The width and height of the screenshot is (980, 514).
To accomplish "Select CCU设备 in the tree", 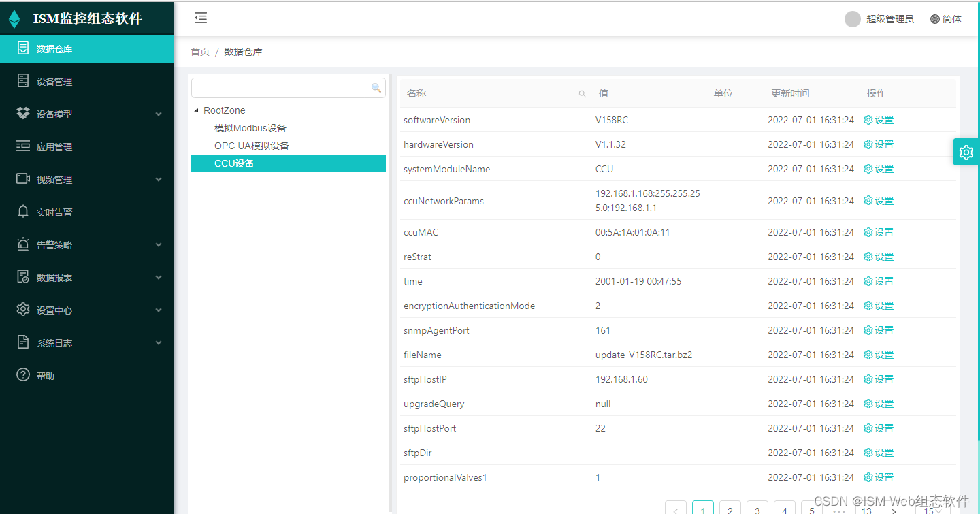I will [289, 163].
